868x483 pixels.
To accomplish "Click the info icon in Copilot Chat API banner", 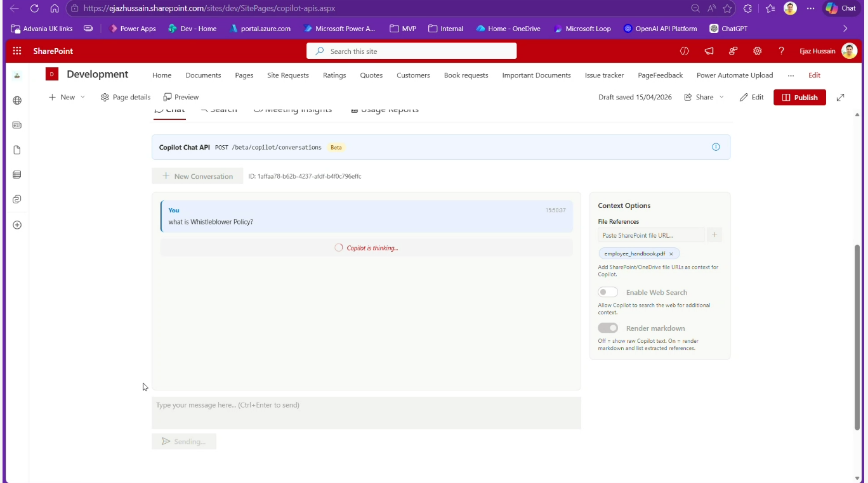I will pyautogui.click(x=716, y=147).
